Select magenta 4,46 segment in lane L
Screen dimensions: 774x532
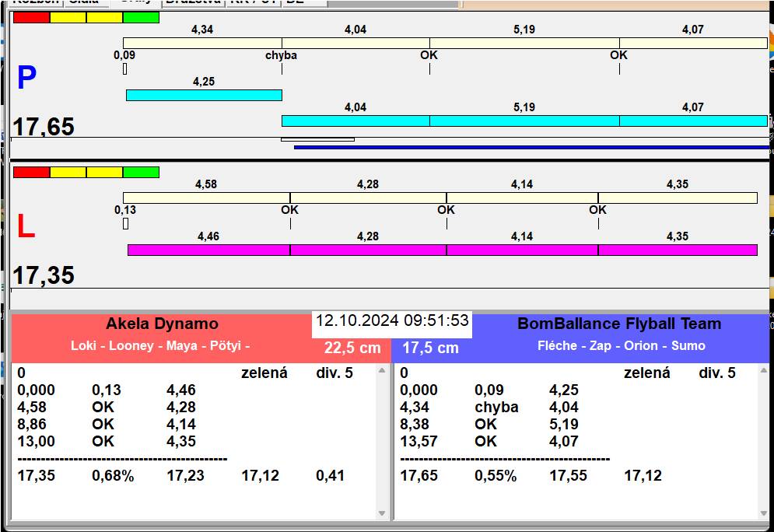pos(208,250)
